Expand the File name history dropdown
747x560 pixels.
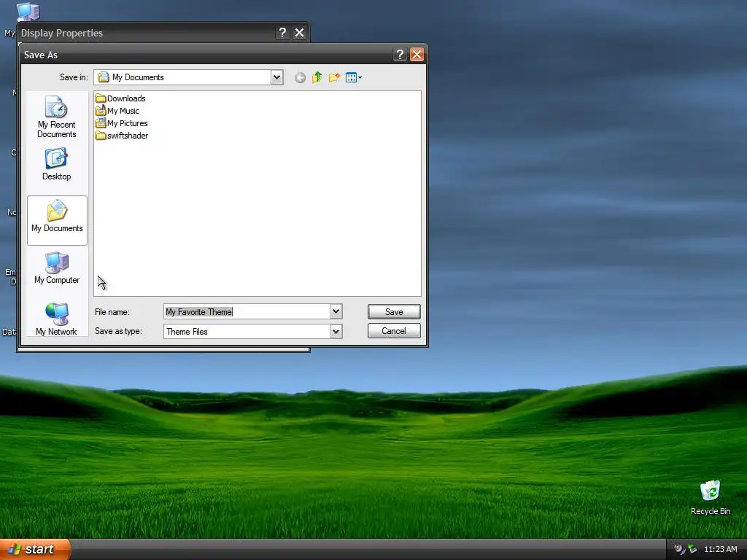point(336,312)
